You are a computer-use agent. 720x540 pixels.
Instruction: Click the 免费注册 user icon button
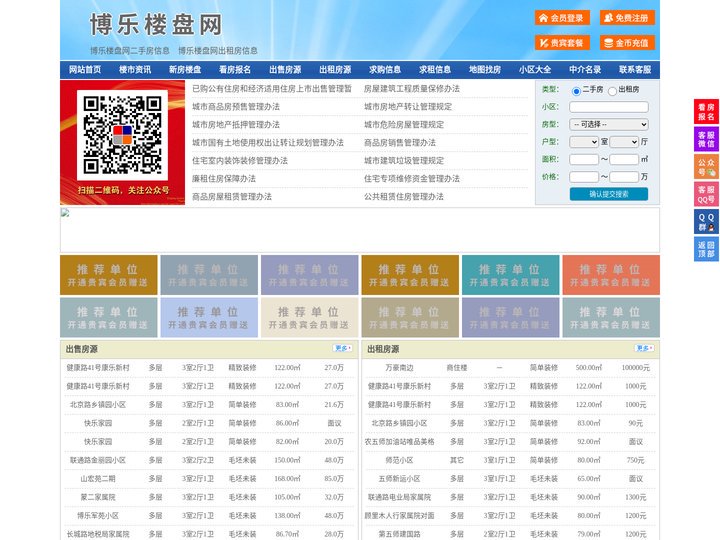(x=627, y=18)
